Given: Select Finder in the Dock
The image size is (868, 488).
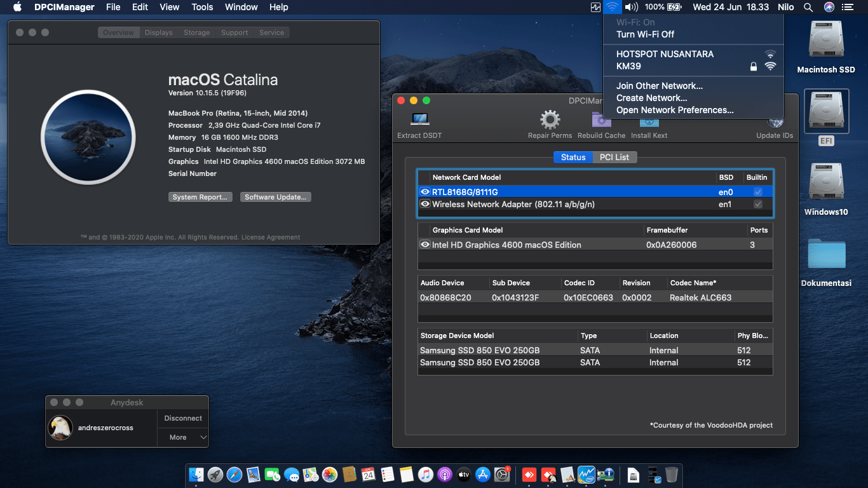Looking at the screenshot, I should coord(198,474).
